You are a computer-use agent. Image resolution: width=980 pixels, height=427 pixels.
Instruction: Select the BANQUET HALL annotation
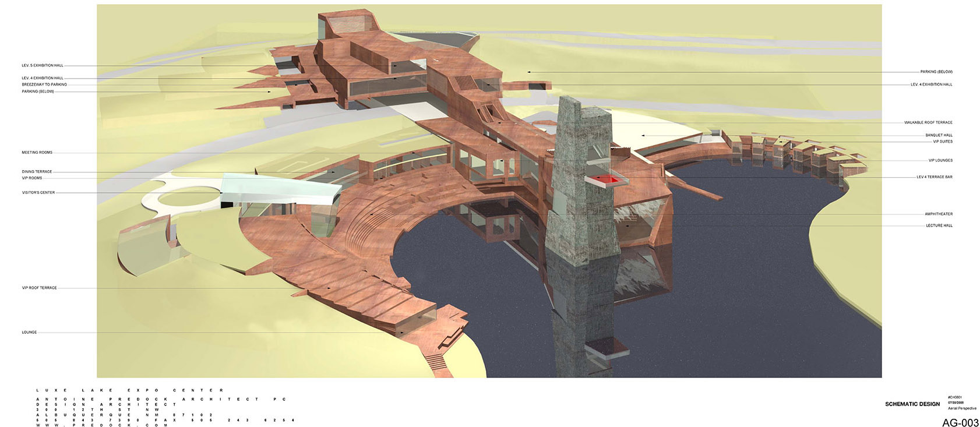pyautogui.click(x=939, y=135)
